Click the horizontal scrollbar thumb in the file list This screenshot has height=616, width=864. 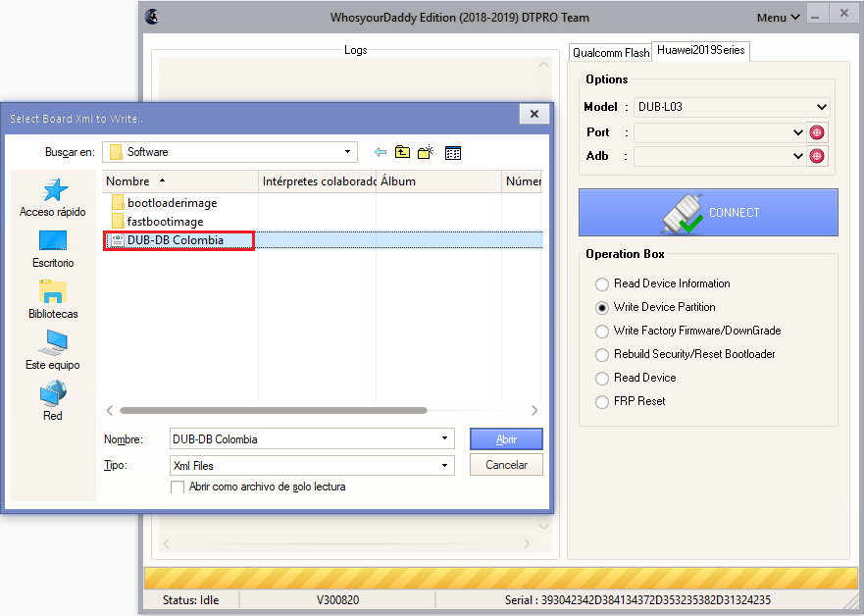(x=274, y=410)
